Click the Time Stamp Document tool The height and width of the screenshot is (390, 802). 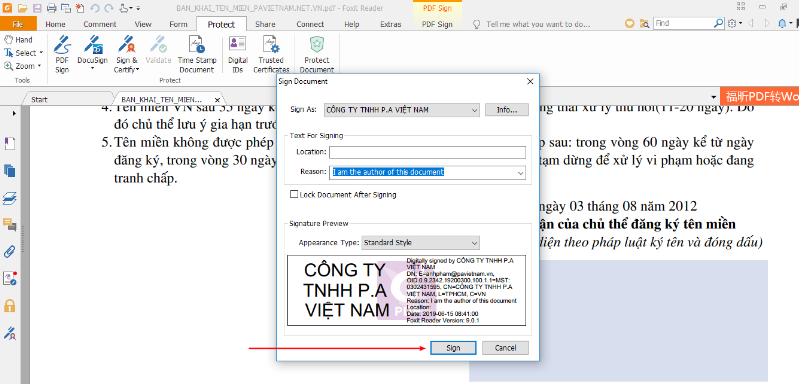coord(196,54)
